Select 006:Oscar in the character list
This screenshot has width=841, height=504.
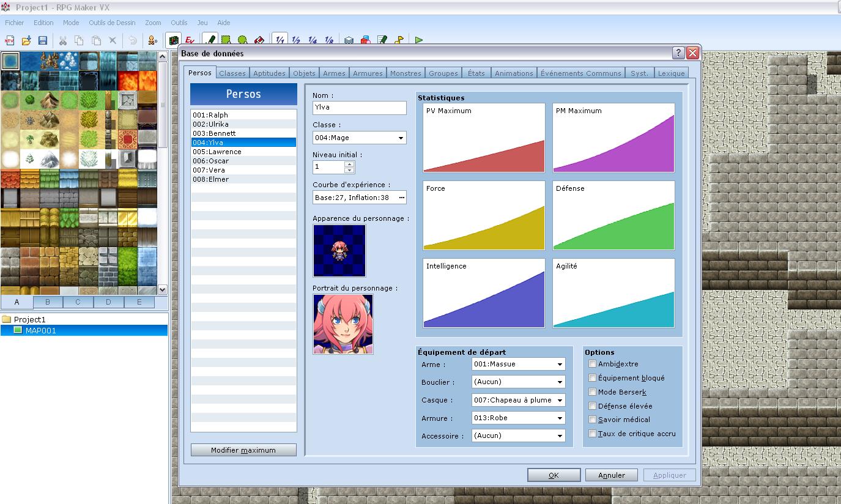pyautogui.click(x=211, y=161)
